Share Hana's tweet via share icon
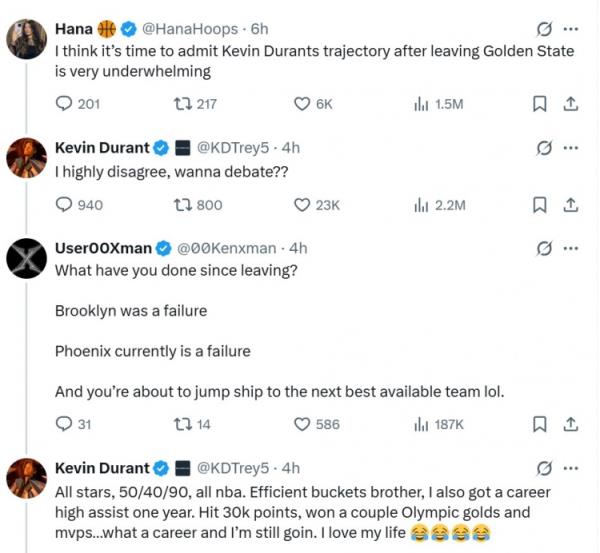 [571, 104]
